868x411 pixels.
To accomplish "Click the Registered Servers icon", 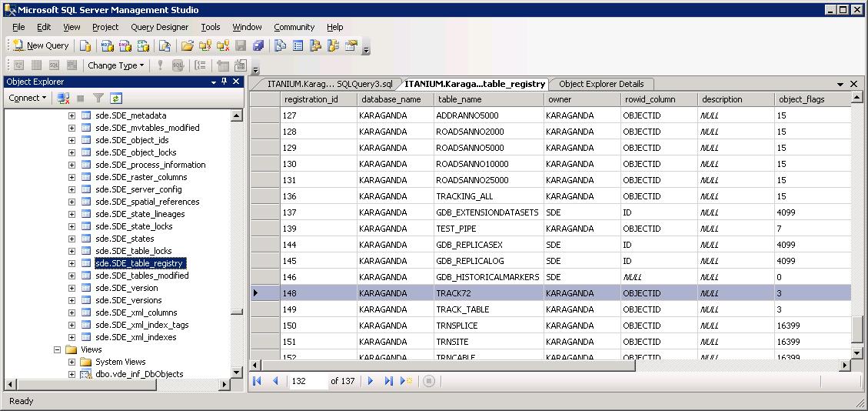I will pos(280,46).
